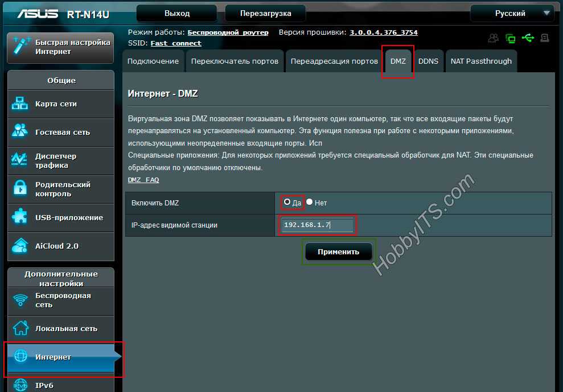Open the DMZ_FAQ link
563x392 pixels.
143,180
